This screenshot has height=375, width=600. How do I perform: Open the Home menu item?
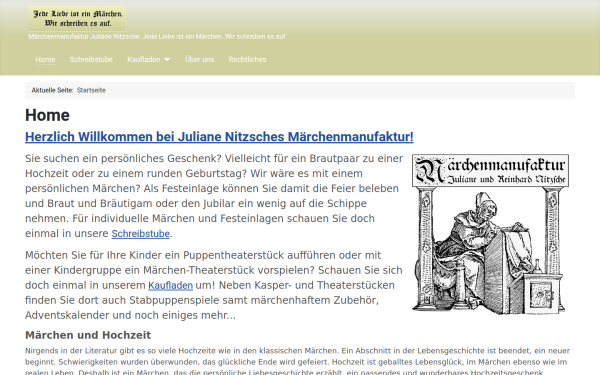(45, 59)
